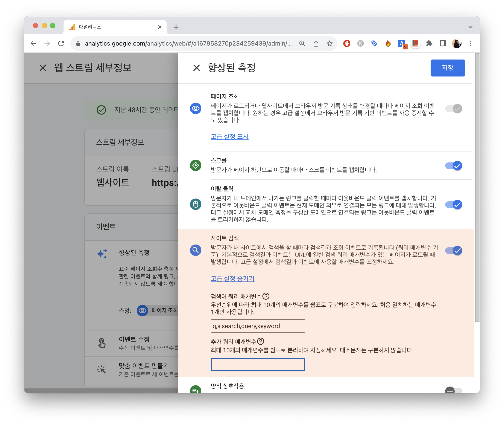Screen dimensions: 504x425
Task: Click the scroll event green icon
Action: click(x=195, y=165)
